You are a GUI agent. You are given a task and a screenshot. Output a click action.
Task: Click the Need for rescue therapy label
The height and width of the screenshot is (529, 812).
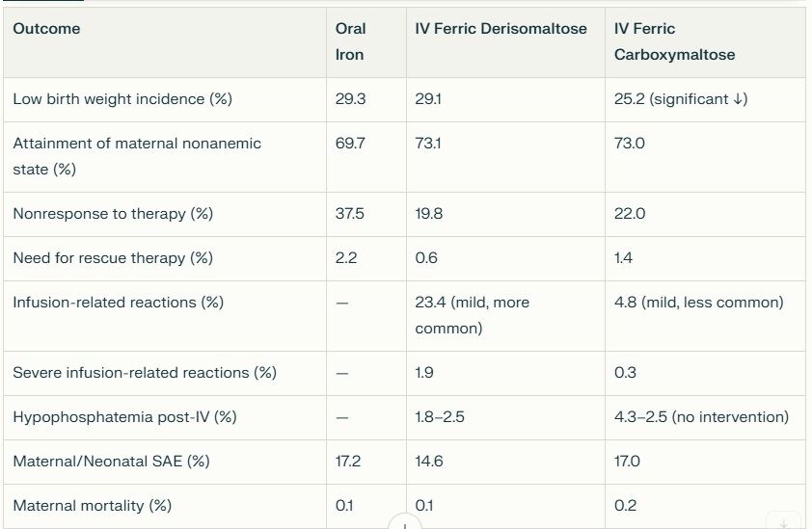[113, 258]
